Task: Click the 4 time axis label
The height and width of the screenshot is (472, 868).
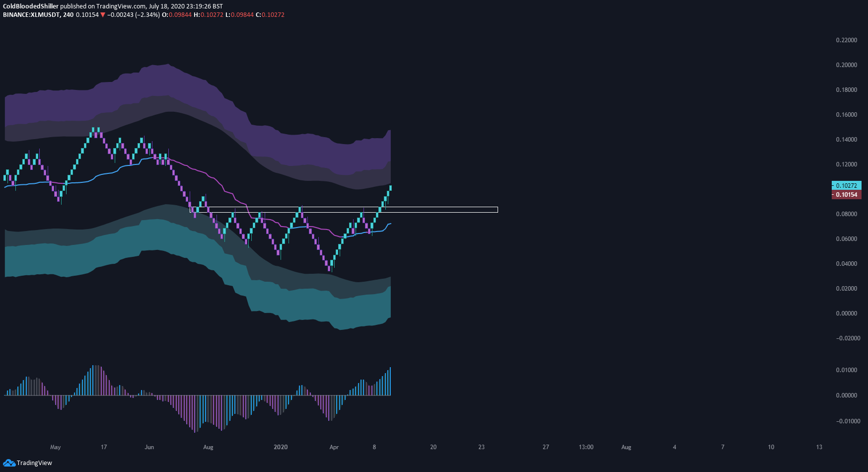Action: pos(674,447)
